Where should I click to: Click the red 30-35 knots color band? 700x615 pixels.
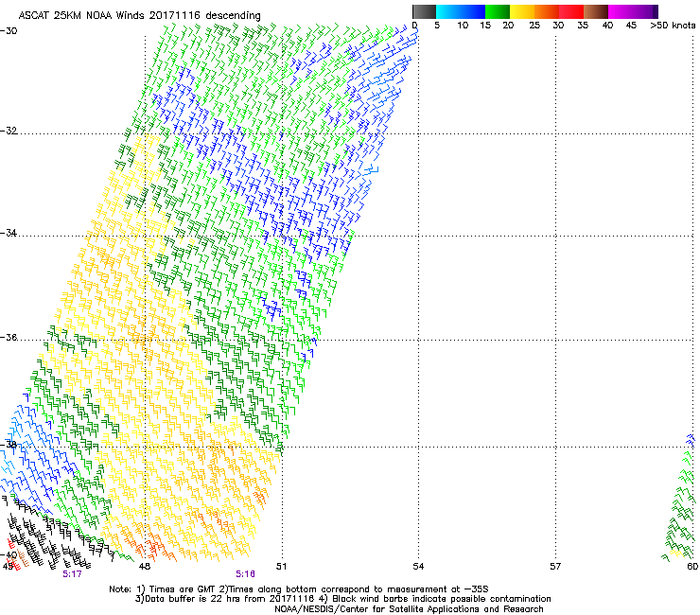[571, 11]
